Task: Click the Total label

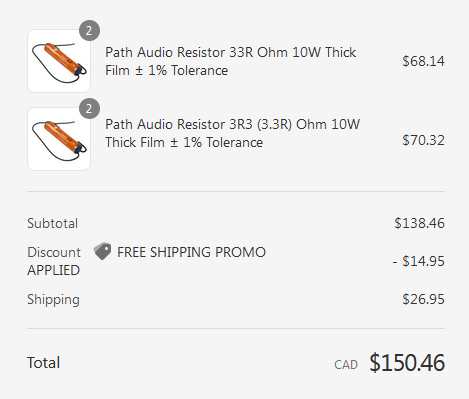Action: click(43, 363)
